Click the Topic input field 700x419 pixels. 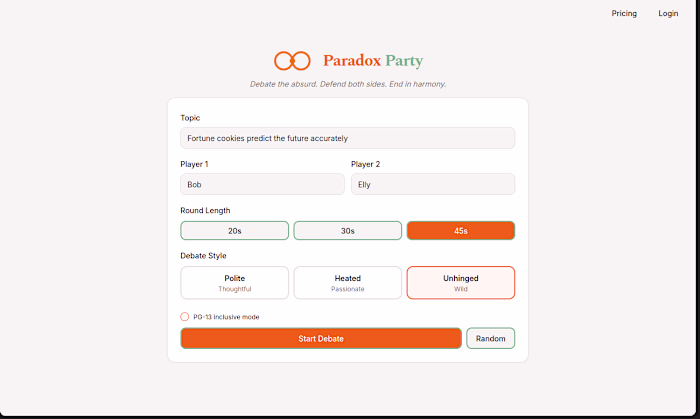(x=347, y=138)
